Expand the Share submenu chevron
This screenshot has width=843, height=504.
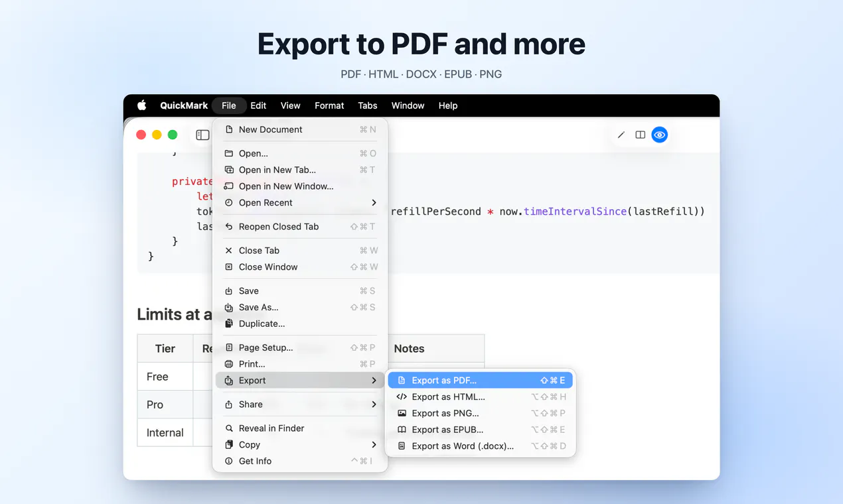point(374,405)
